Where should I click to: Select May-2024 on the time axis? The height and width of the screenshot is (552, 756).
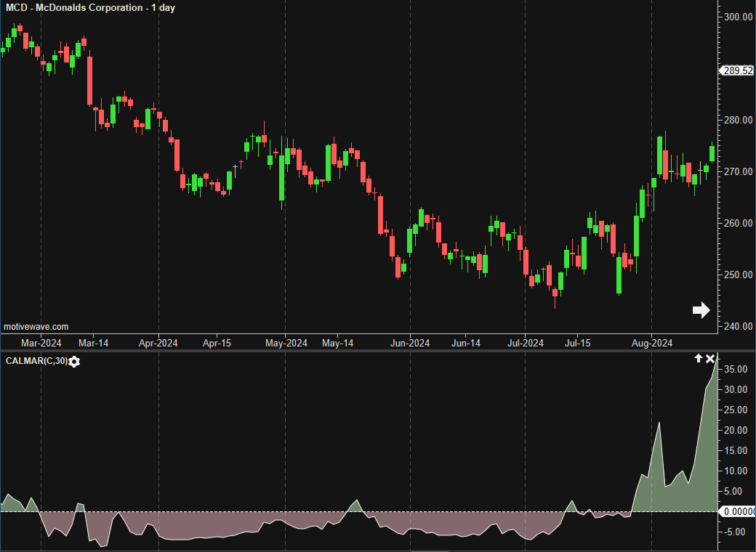click(x=286, y=343)
